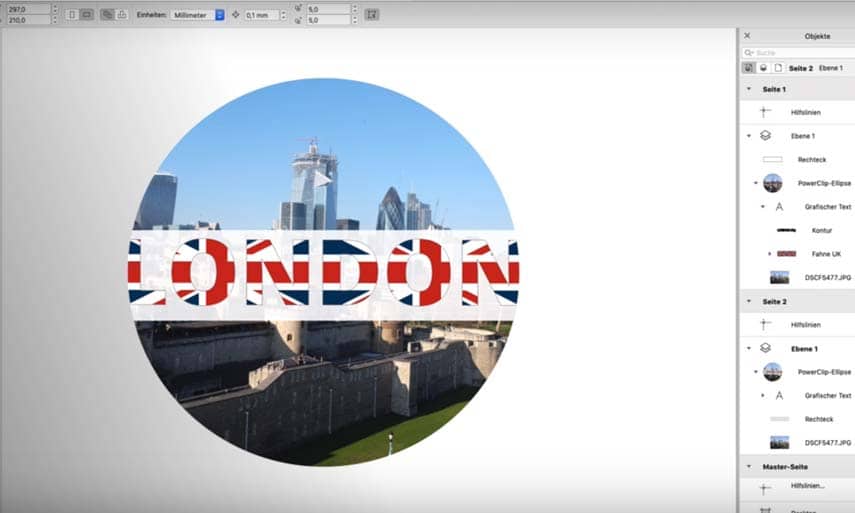This screenshot has width=855, height=513.
Task: Expand the Fahne UK item
Action: click(770, 254)
